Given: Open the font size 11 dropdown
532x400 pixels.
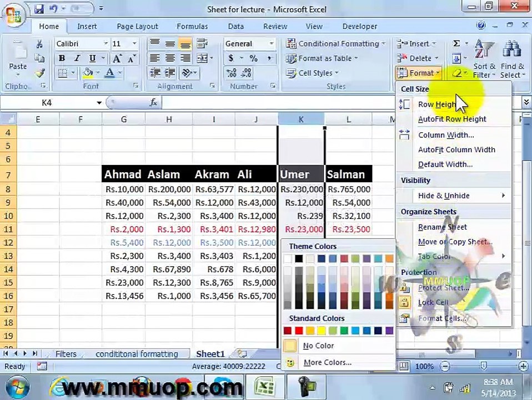Looking at the screenshot, I should tap(134, 43).
